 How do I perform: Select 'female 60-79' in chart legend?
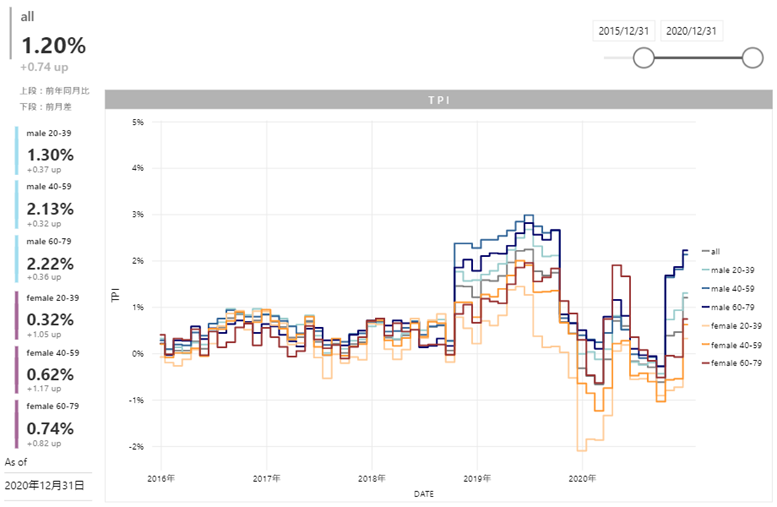click(x=737, y=362)
